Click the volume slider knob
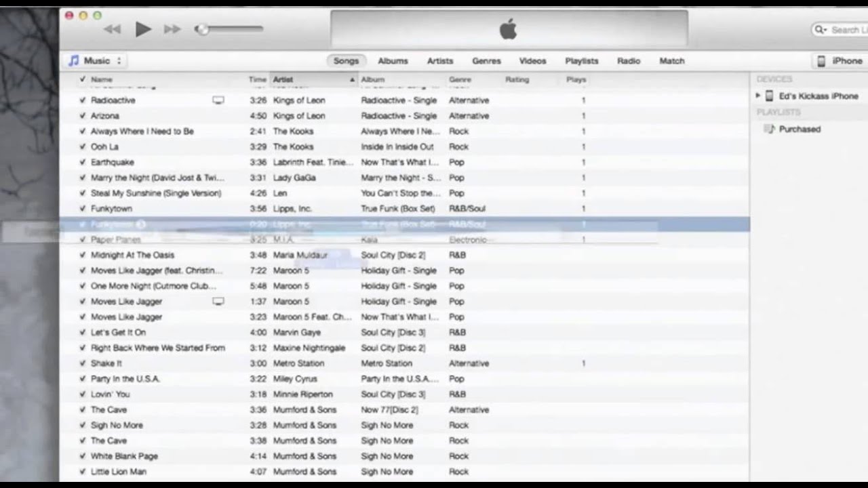868x488 pixels. tap(201, 29)
